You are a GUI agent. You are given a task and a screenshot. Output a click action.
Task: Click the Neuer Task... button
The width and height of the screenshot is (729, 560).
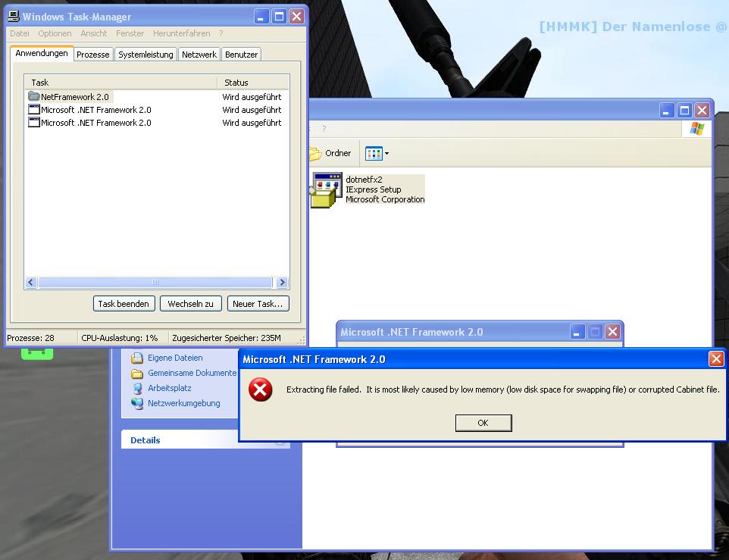258,303
